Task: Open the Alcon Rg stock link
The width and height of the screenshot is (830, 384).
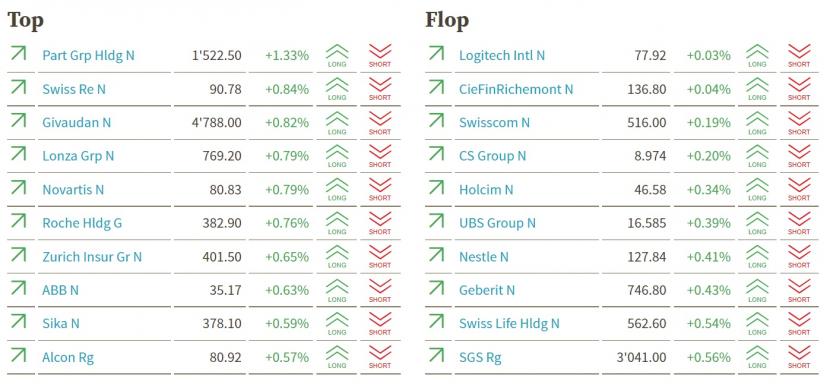Action: 68,358
